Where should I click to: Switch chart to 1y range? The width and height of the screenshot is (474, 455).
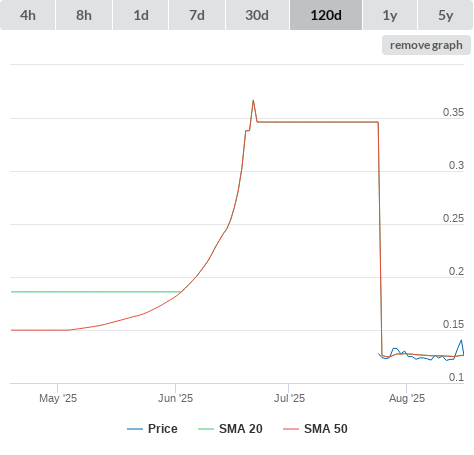point(390,15)
